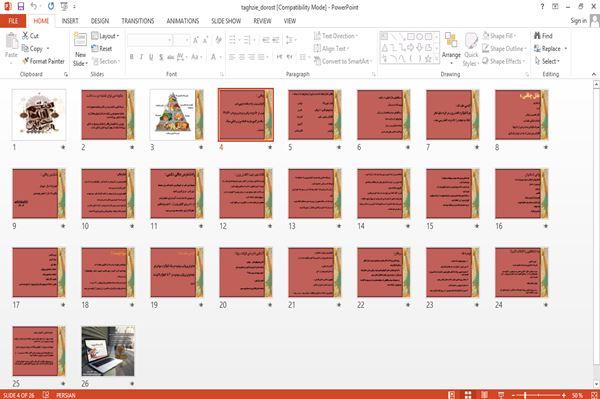Click the Save icon in quick access toolbar
600x399 pixels.
[x=21, y=7]
